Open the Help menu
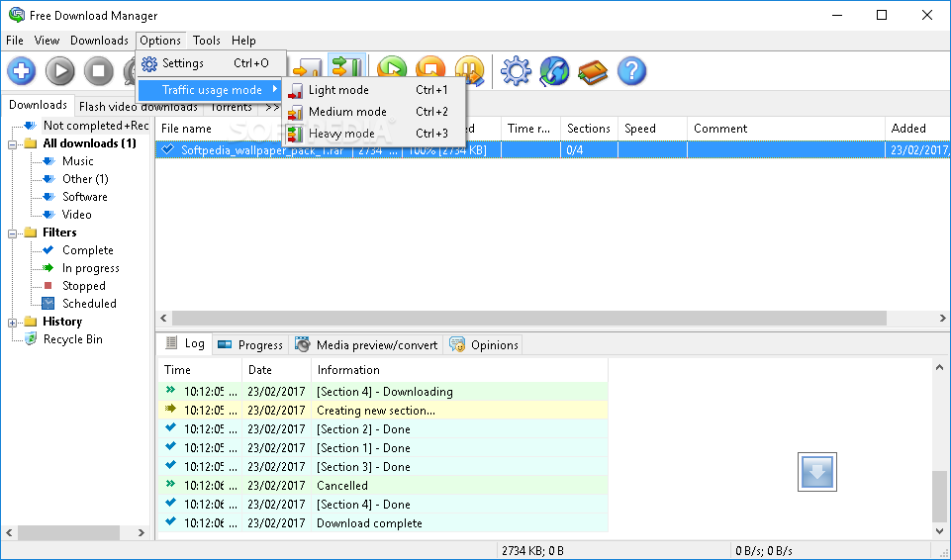The image size is (951, 560). pyautogui.click(x=243, y=41)
